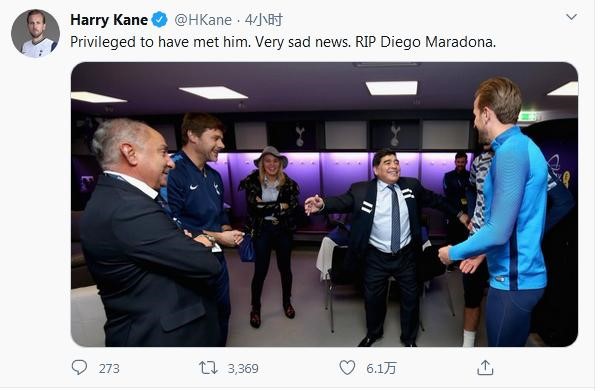The height and width of the screenshot is (391, 603).
Task: Click the reply speech bubble icon
Action: click(x=79, y=368)
